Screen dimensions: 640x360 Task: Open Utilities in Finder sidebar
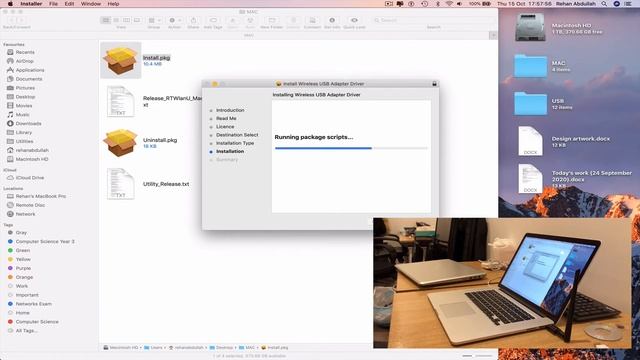point(24,141)
